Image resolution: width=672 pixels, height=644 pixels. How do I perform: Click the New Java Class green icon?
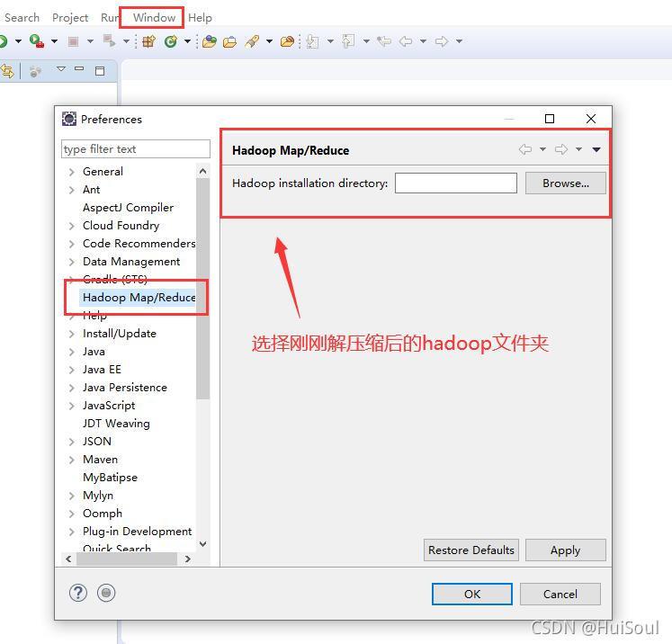click(171, 41)
